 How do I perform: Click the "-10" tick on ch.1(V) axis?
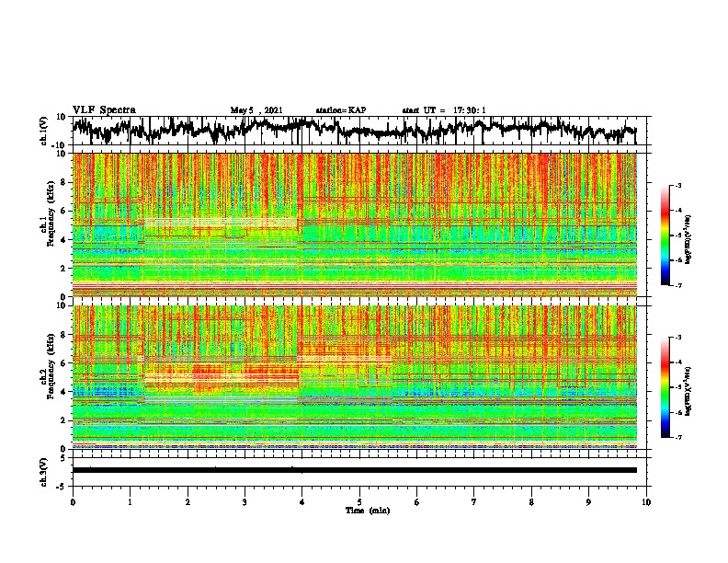(x=60, y=145)
